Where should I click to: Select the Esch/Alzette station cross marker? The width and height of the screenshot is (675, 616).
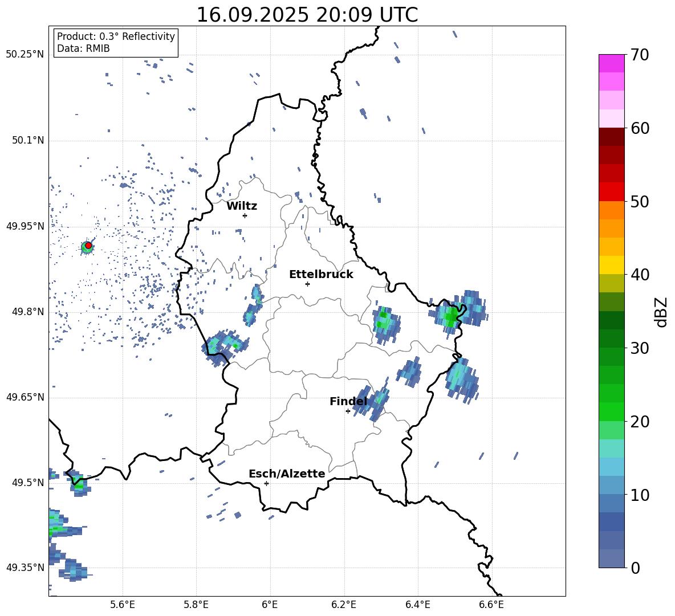(x=266, y=483)
